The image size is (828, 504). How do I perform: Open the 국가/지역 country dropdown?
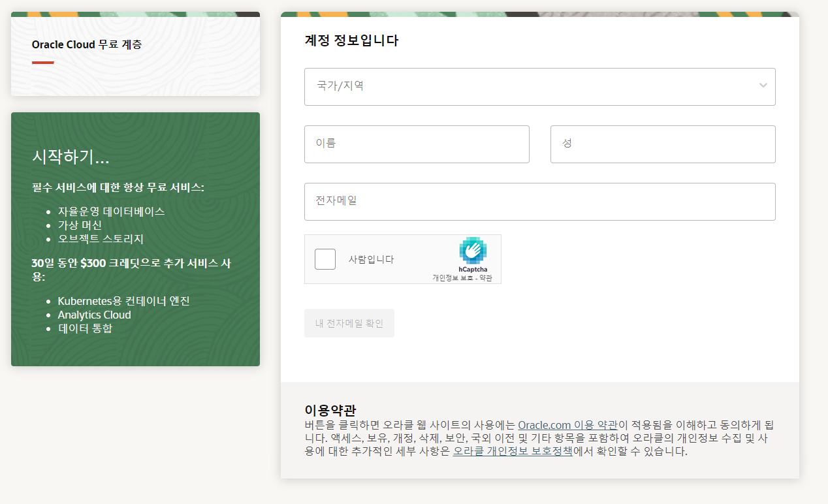pos(539,86)
